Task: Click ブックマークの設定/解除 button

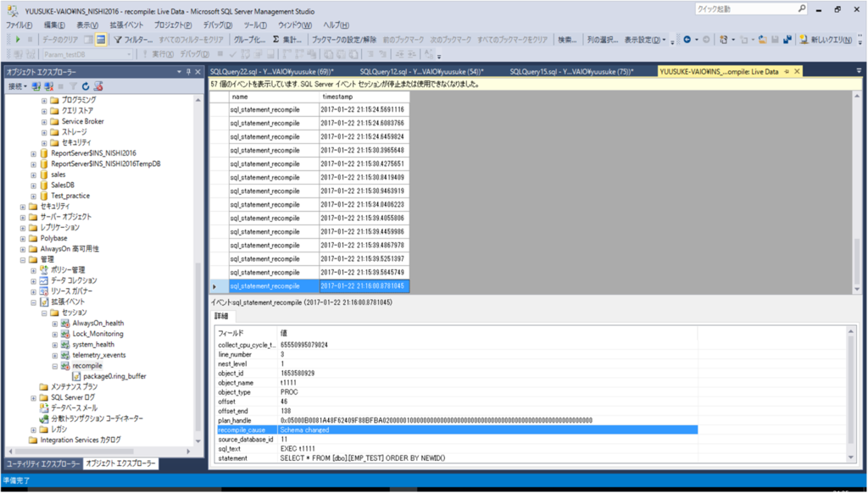Action: coord(344,40)
